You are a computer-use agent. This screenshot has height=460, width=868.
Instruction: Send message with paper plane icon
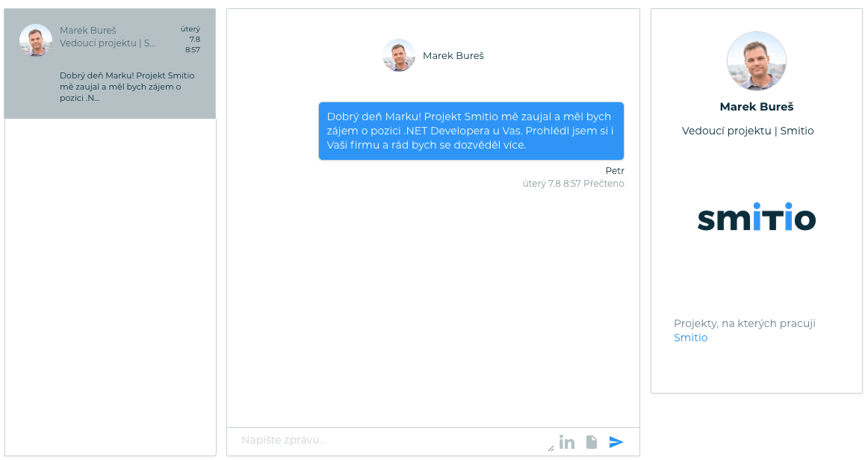coord(616,442)
